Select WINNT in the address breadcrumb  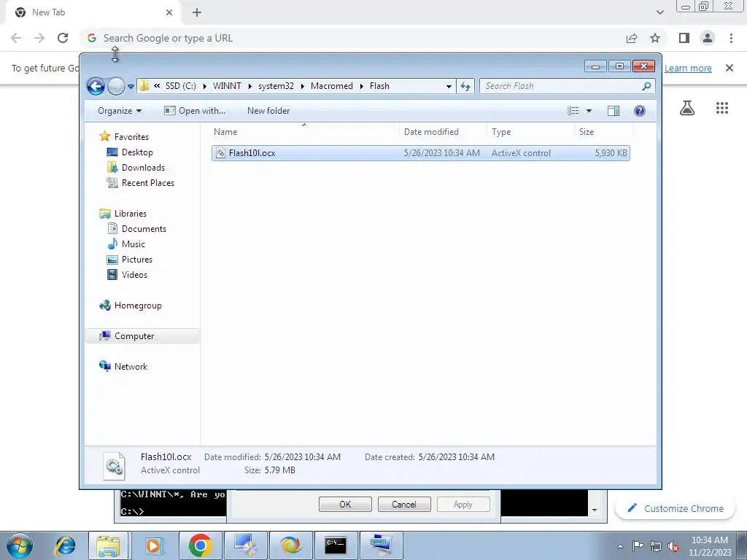click(227, 86)
